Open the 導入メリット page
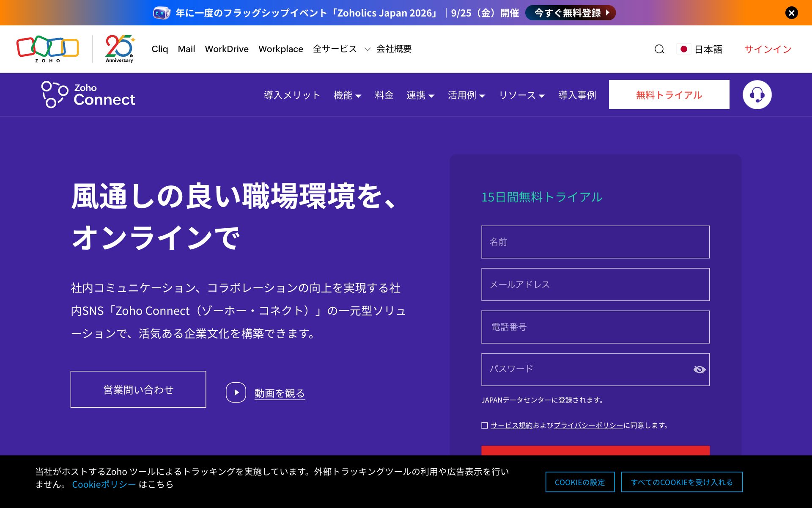 click(x=292, y=95)
